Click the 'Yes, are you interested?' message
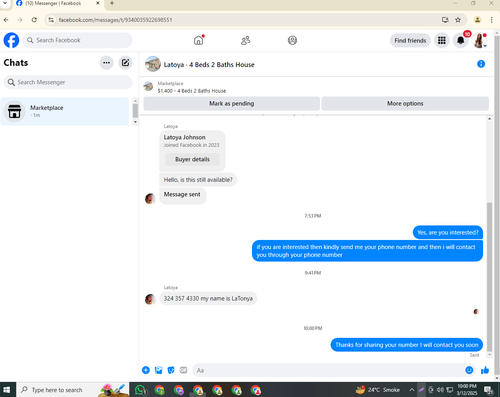This screenshot has width=500, height=397. click(448, 232)
